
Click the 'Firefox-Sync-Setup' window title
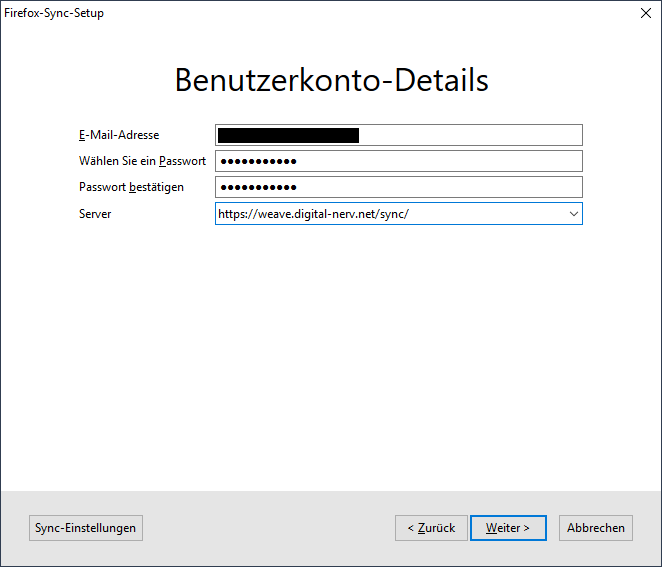click(54, 13)
